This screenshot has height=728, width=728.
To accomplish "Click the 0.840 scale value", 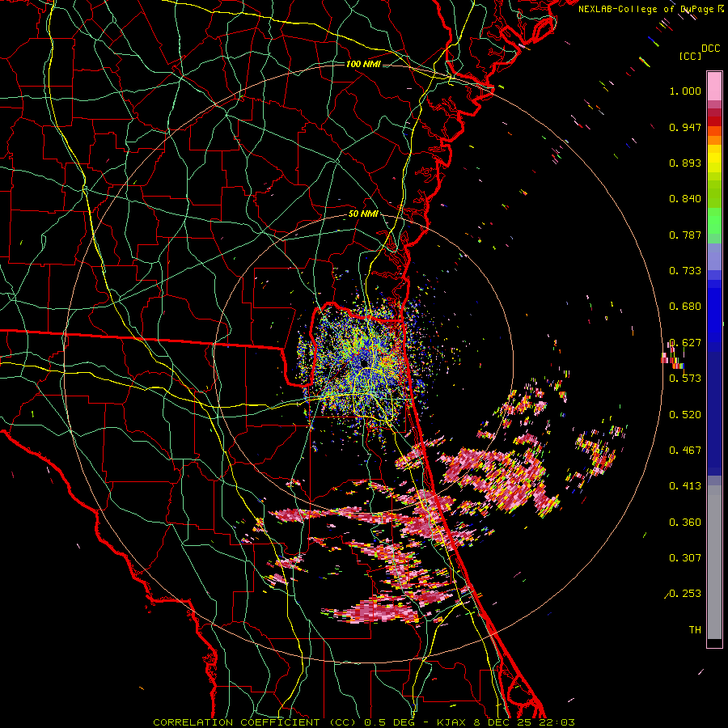I will [x=685, y=199].
